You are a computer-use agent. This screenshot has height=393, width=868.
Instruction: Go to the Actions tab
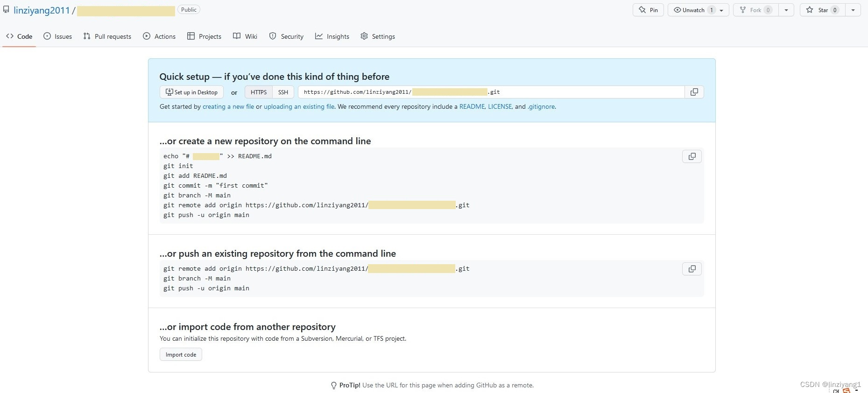(159, 36)
